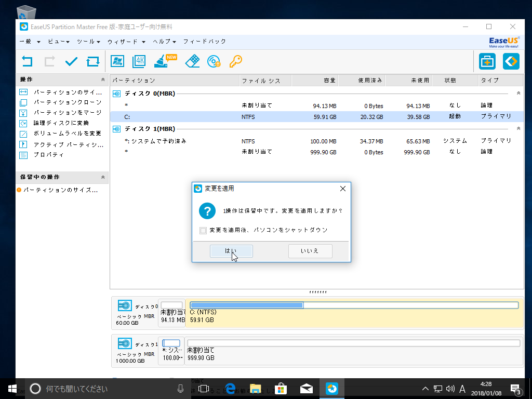Click the merge partition icon in sidebar
This screenshot has width=532, height=399.
pyautogui.click(x=23, y=113)
